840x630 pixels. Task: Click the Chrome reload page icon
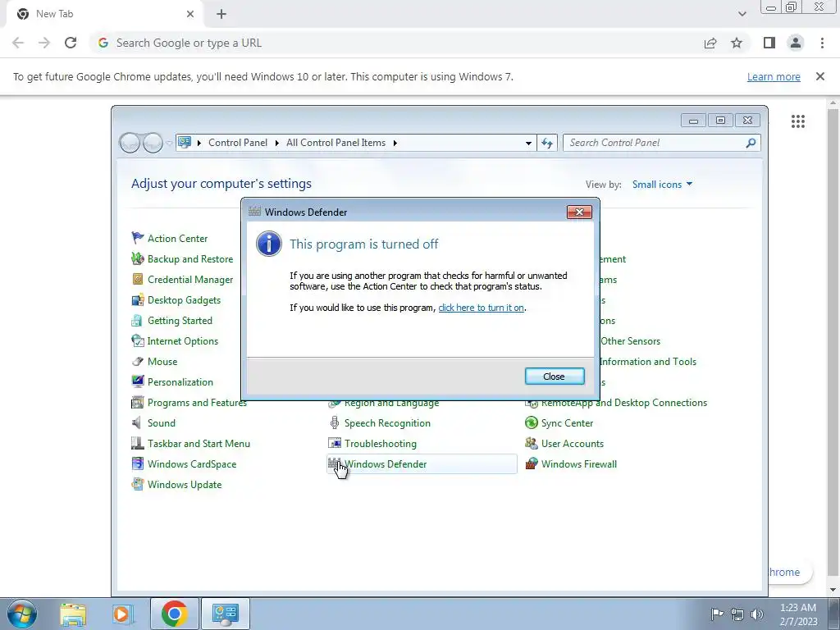coord(71,43)
